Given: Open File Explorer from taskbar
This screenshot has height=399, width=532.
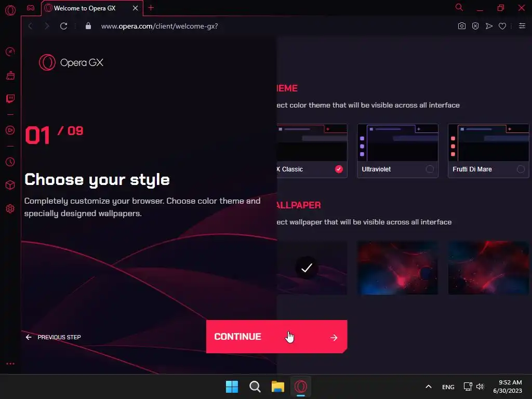Looking at the screenshot, I should (x=278, y=387).
